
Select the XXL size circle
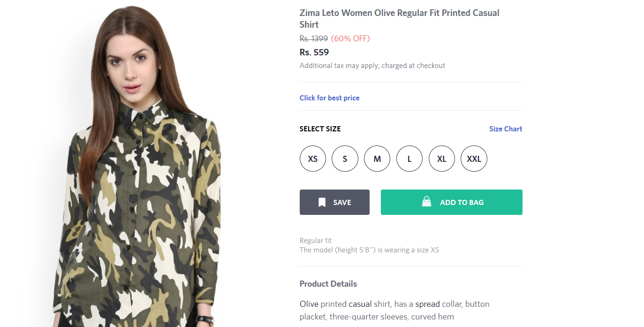click(x=474, y=159)
